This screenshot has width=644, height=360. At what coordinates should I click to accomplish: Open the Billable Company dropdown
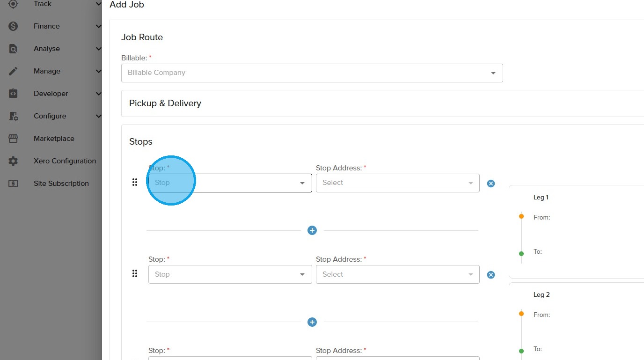click(x=312, y=73)
